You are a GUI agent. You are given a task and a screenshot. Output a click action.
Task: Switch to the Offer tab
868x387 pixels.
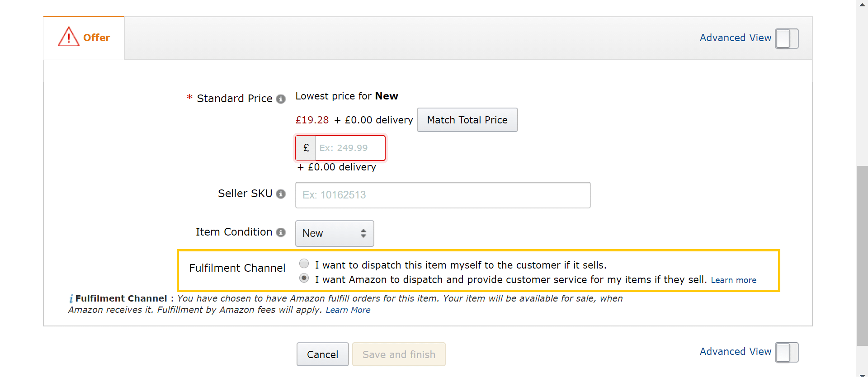(x=84, y=38)
